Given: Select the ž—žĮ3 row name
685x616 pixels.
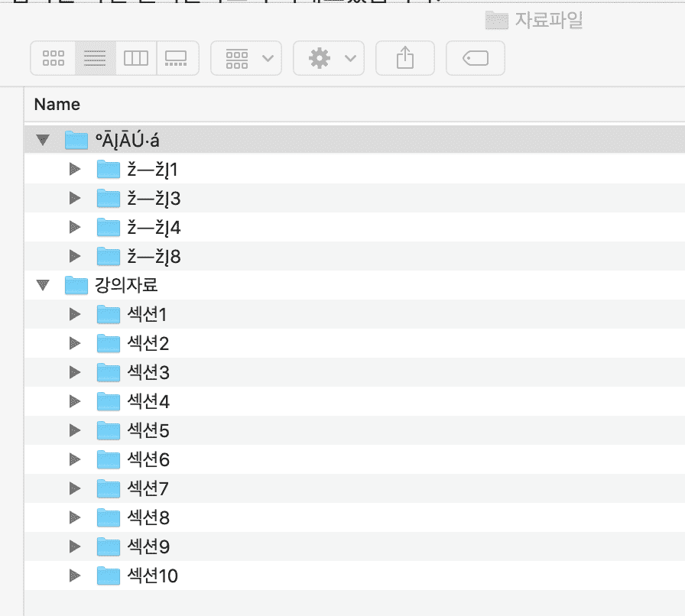Looking at the screenshot, I should (x=154, y=199).
